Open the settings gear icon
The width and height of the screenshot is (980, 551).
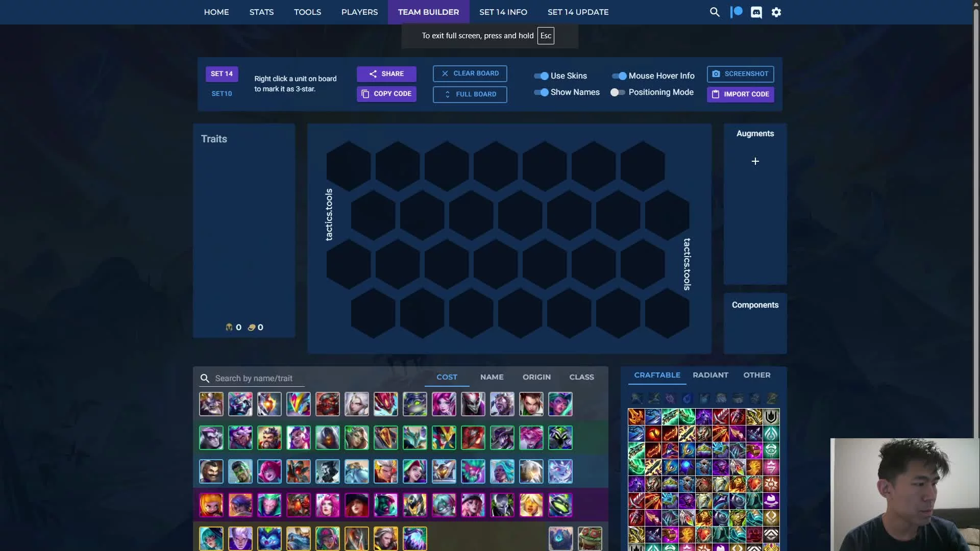pos(776,12)
